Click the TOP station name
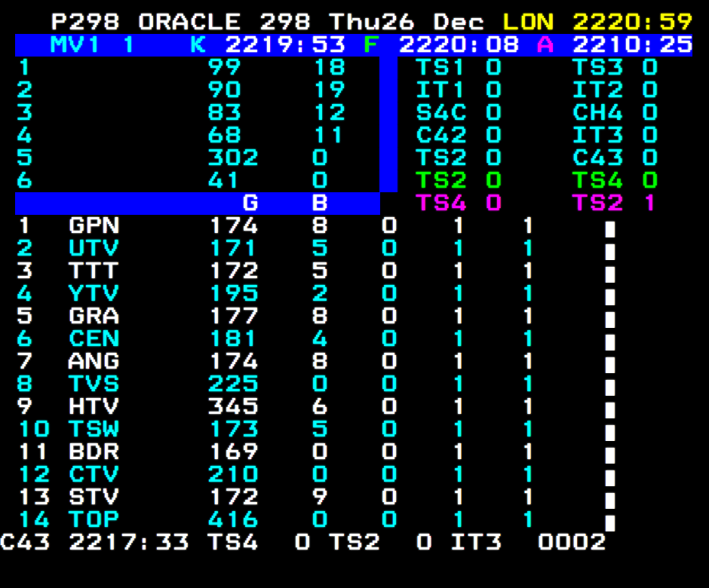 (94, 519)
